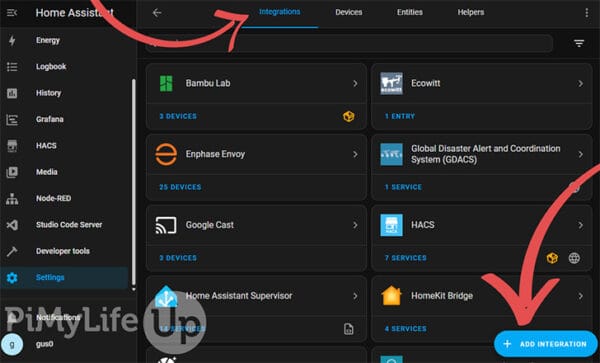Click the integrations search field
600x363 pixels.
(349, 43)
